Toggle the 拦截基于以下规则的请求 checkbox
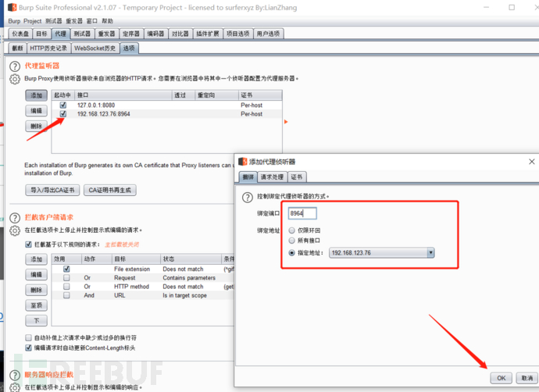Viewport: 539px width, 392px height. [29, 244]
